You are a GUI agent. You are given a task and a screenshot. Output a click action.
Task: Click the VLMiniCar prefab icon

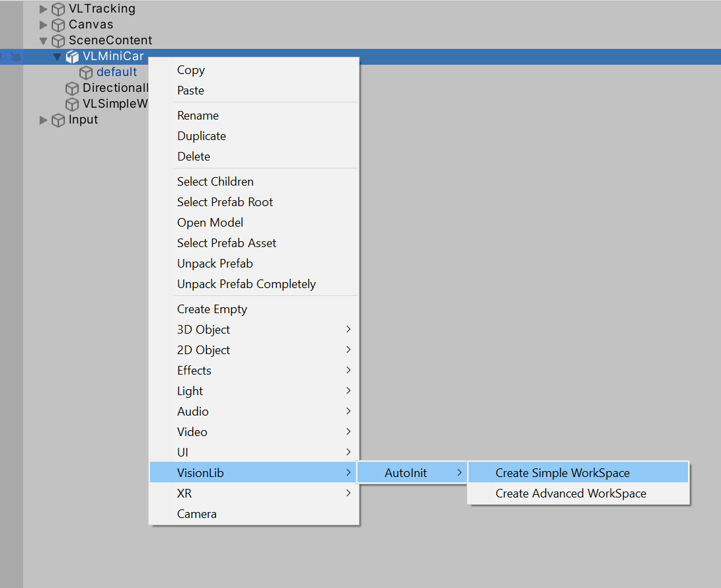72,57
